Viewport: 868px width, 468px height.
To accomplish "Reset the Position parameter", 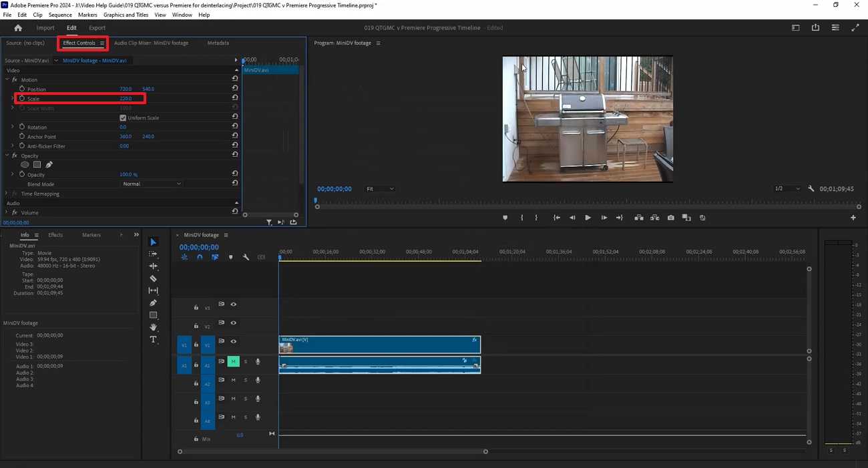I will [235, 88].
